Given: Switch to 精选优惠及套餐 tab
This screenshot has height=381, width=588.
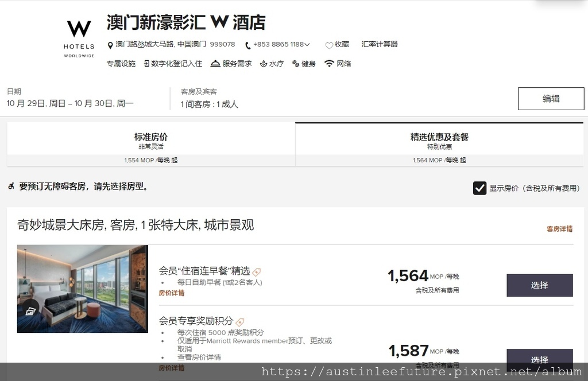Looking at the screenshot, I should click(x=439, y=144).
